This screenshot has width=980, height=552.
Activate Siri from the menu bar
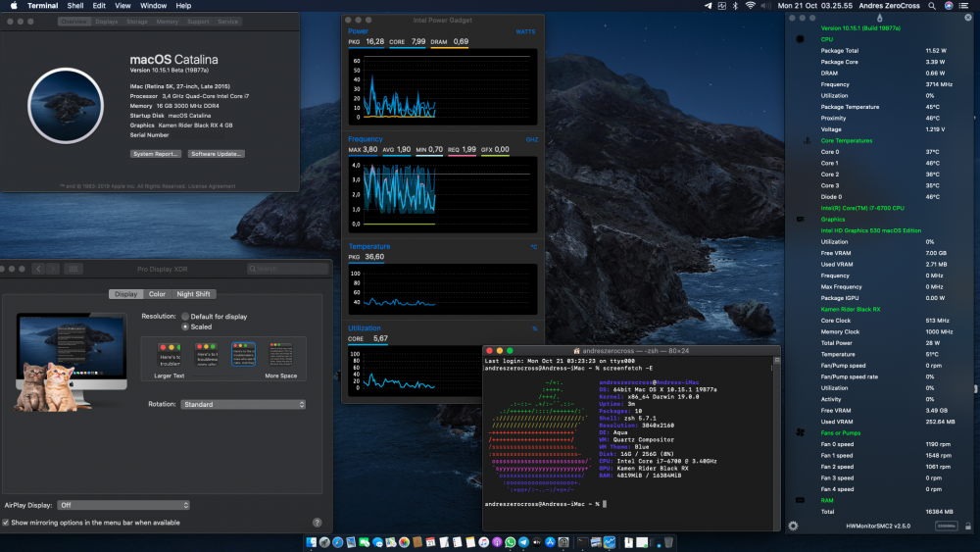pyautogui.click(x=949, y=6)
